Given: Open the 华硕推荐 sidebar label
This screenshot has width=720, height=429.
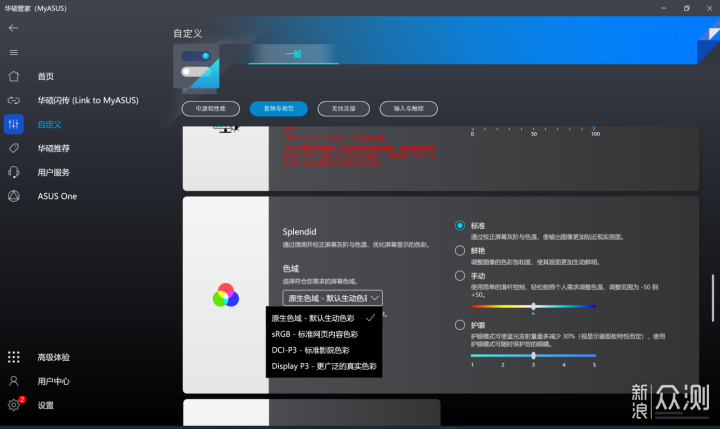Looking at the screenshot, I should coord(53,148).
